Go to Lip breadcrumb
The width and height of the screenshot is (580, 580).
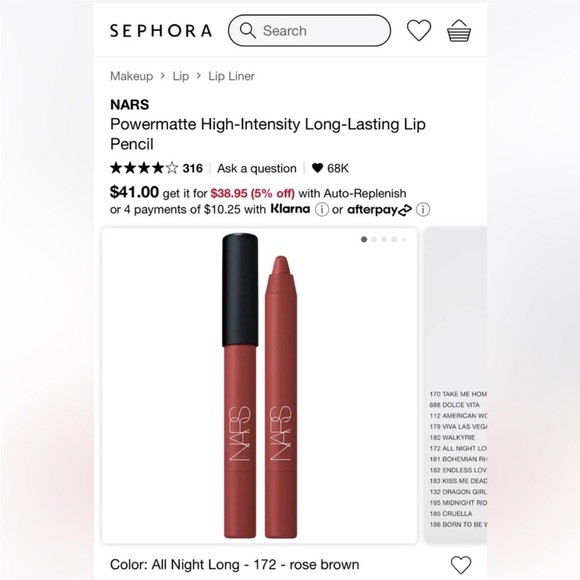coord(181,76)
